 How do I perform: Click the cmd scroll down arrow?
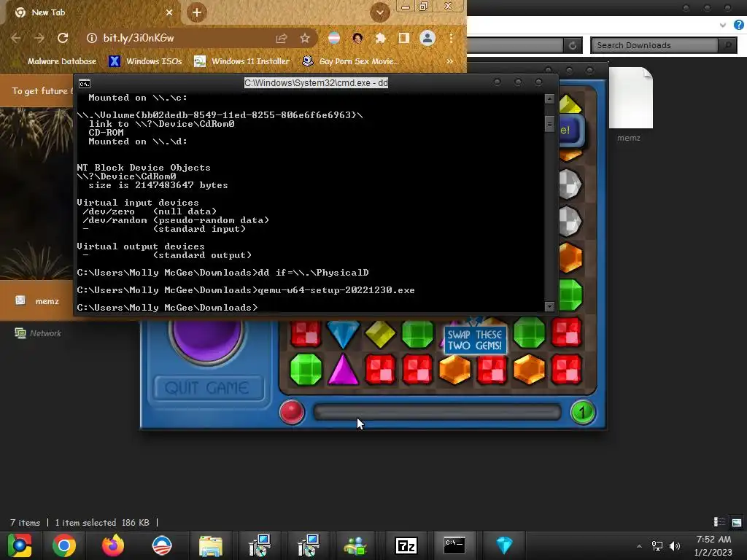(x=549, y=307)
